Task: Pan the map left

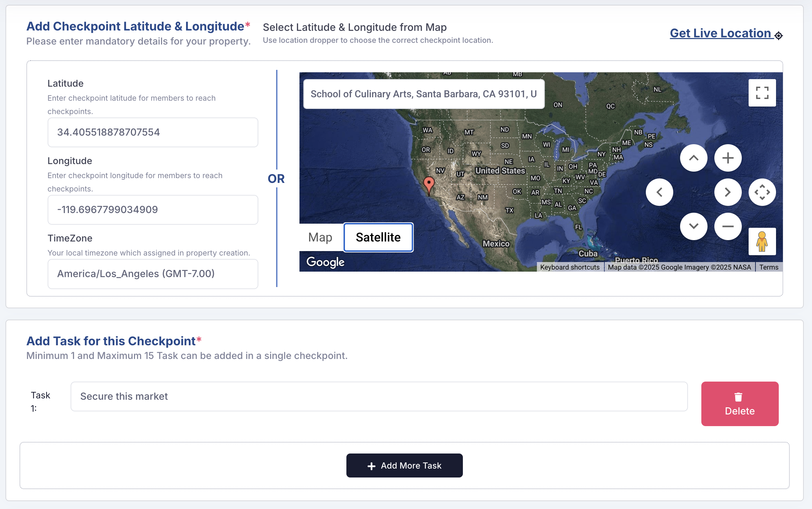Action: click(659, 192)
